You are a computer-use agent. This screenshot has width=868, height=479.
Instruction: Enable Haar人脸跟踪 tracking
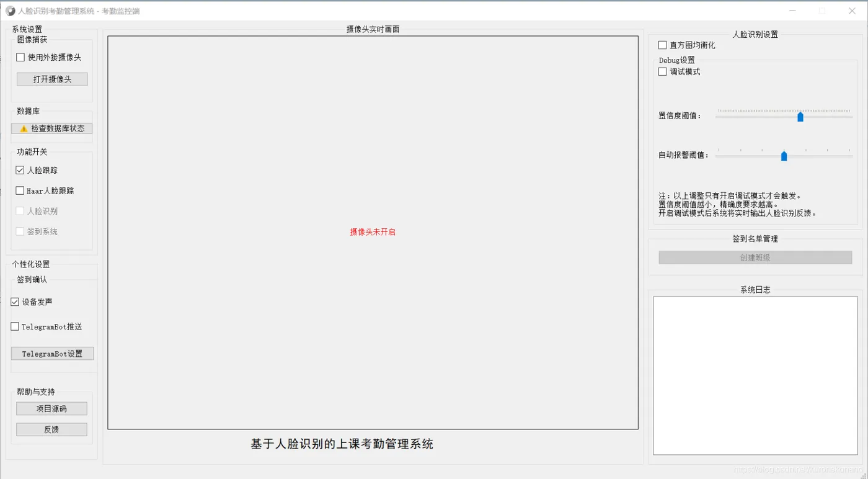(x=19, y=190)
